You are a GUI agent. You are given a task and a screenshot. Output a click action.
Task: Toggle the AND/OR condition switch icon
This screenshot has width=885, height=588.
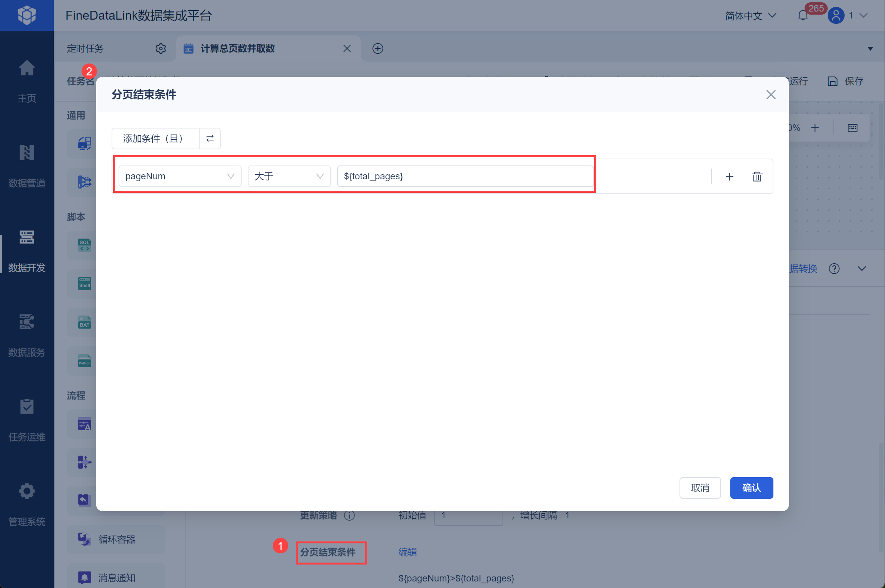point(210,139)
